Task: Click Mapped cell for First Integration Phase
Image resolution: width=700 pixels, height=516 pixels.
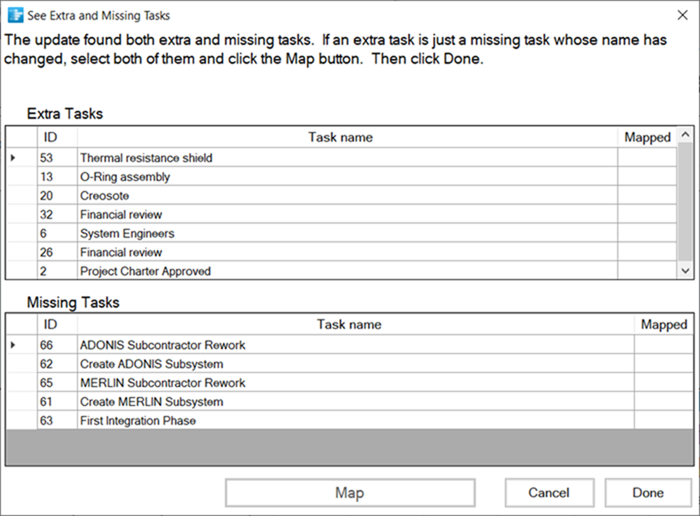Action: tap(664, 421)
